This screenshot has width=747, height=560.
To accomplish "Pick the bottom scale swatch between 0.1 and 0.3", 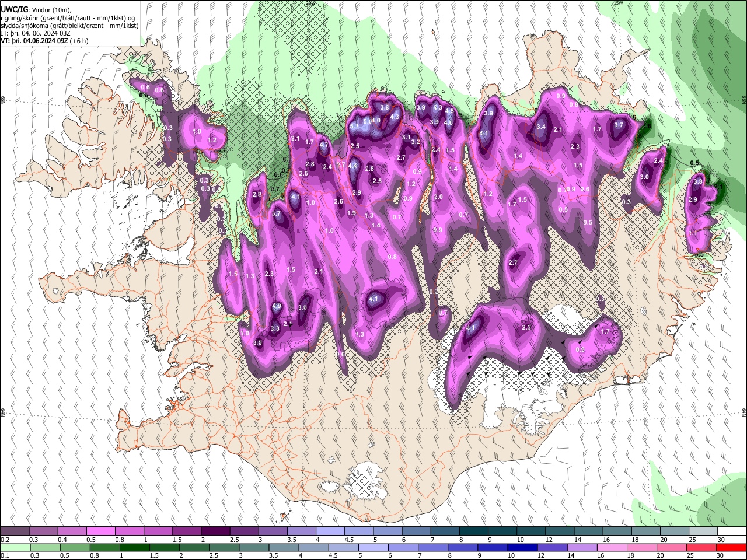I will pos(15,547).
